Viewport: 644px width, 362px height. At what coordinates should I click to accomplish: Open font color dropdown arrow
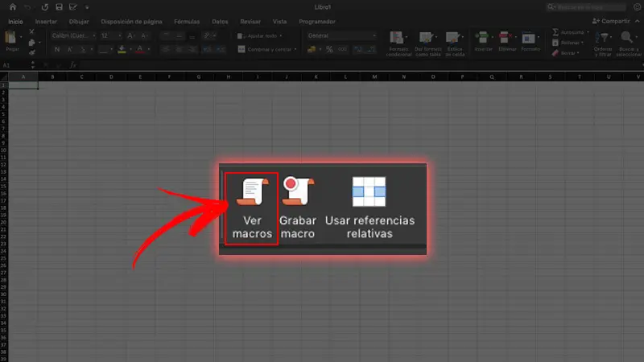coord(149,50)
